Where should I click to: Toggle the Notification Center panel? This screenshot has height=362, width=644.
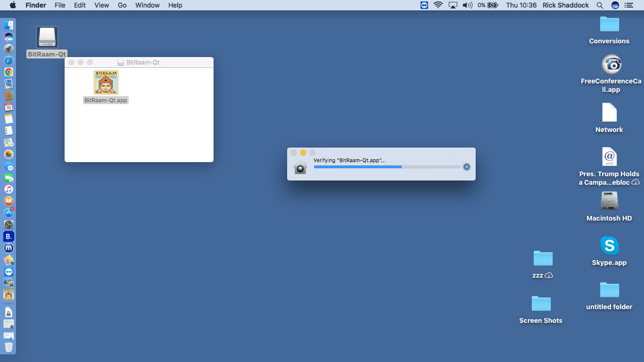pos(628,5)
